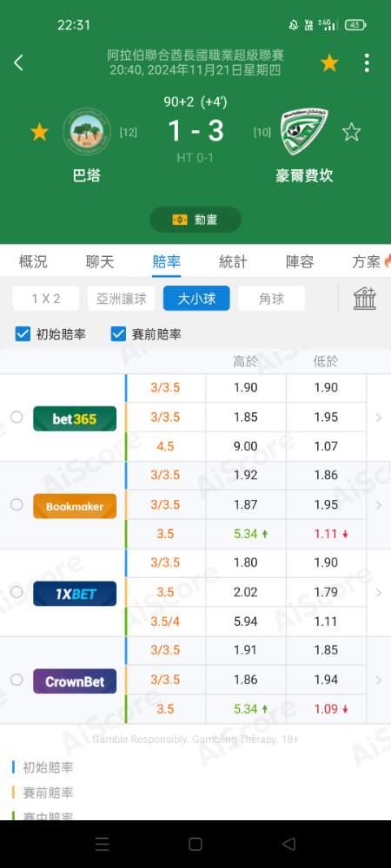Open the bookmaker building icon
The height and width of the screenshot is (868, 391).
[x=365, y=299]
